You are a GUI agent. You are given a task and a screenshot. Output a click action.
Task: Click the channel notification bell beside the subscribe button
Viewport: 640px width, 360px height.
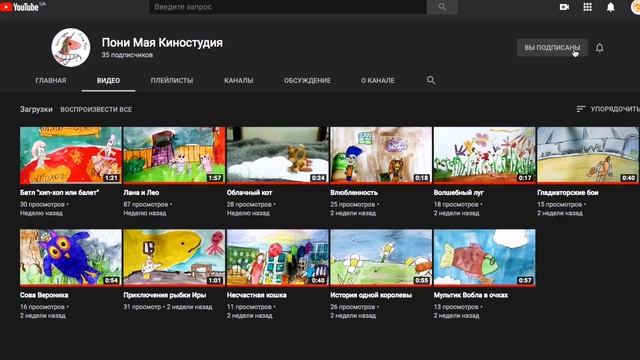point(600,48)
